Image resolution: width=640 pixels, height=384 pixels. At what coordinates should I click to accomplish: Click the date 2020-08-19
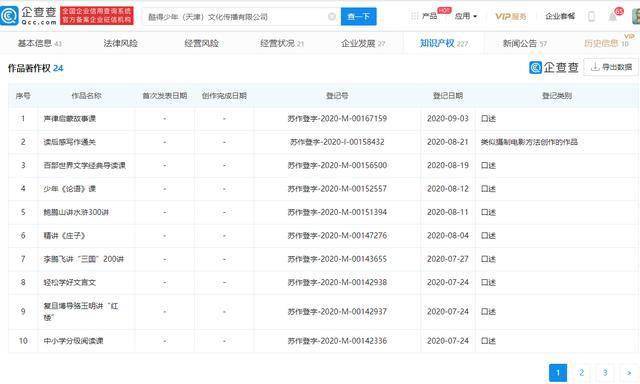tap(448, 165)
